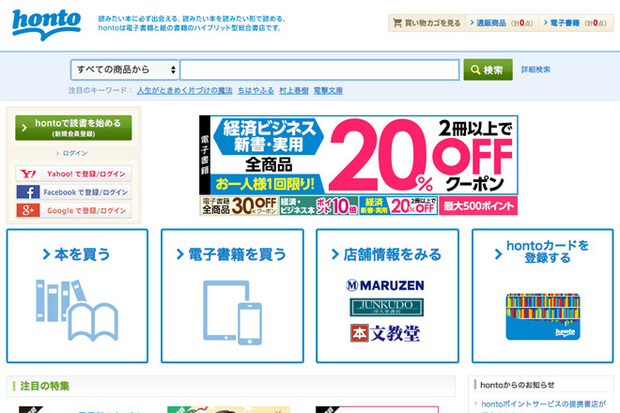This screenshot has width=620, height=413.
Task: Click the 20%OFF coupon main banner
Action: tap(359, 155)
